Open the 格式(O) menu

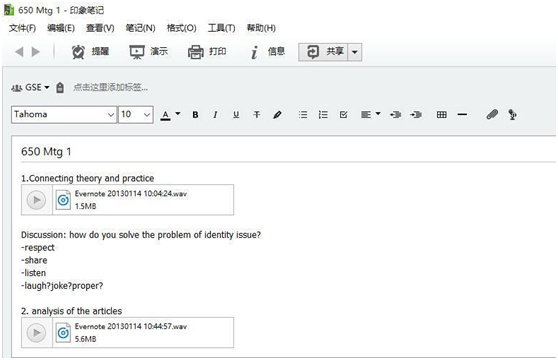(181, 28)
